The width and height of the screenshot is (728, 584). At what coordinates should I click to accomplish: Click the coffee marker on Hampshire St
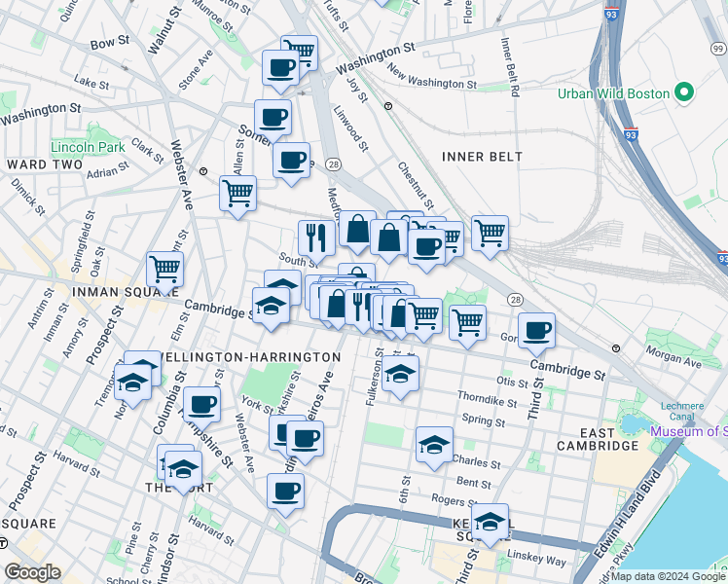tap(201, 405)
